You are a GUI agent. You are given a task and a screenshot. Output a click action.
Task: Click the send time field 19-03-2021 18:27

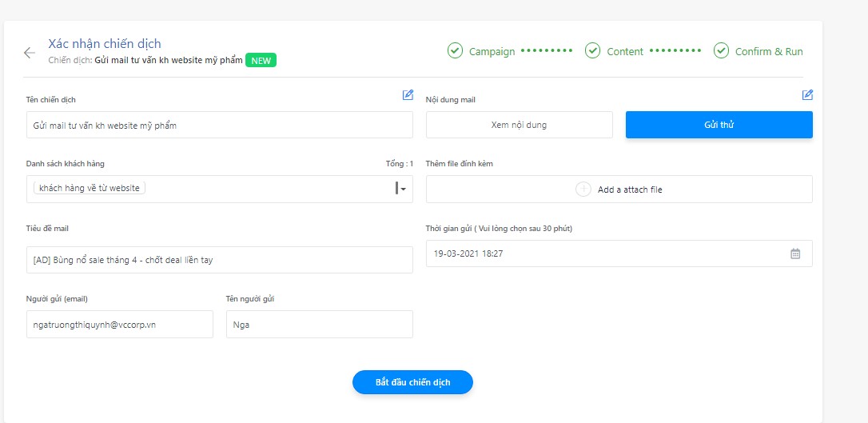(x=619, y=253)
